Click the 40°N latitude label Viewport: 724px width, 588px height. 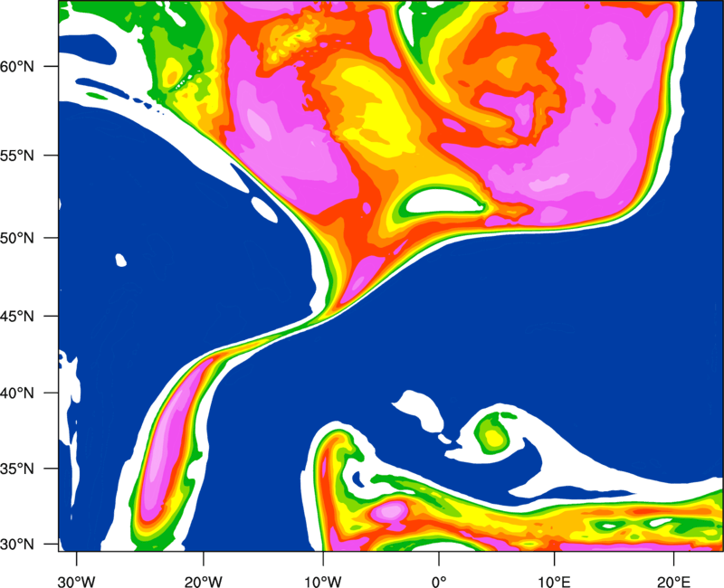(17, 394)
